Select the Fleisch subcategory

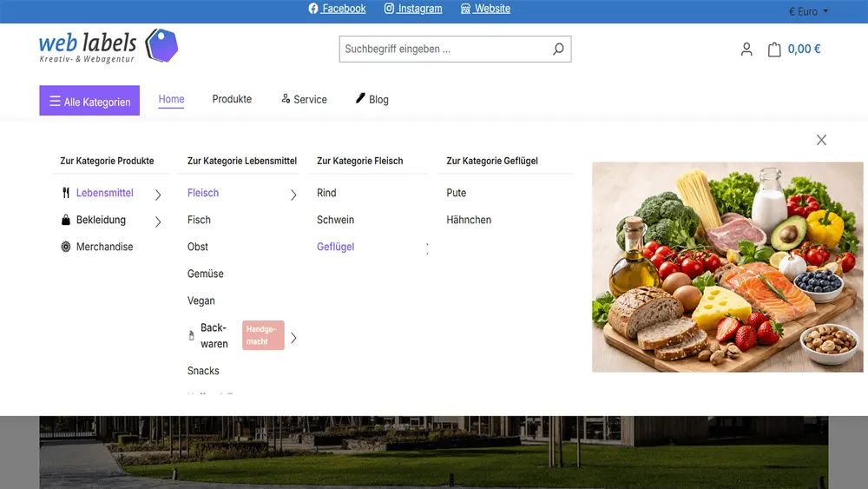[x=202, y=193]
